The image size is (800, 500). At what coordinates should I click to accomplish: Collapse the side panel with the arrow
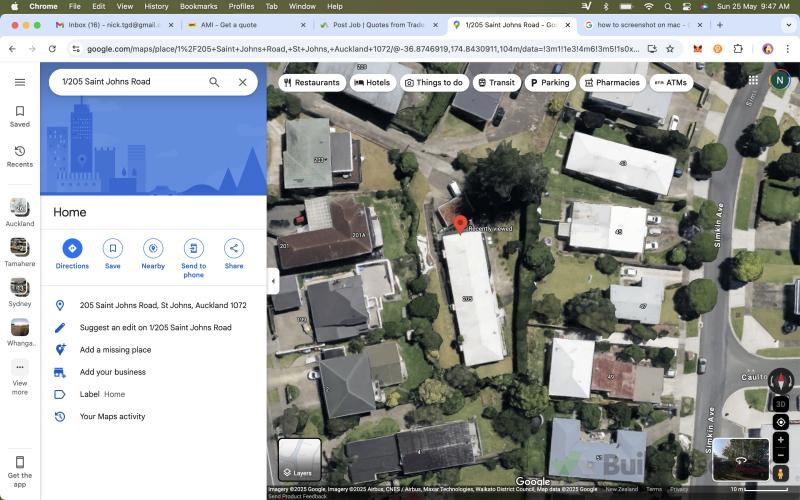[x=273, y=282]
